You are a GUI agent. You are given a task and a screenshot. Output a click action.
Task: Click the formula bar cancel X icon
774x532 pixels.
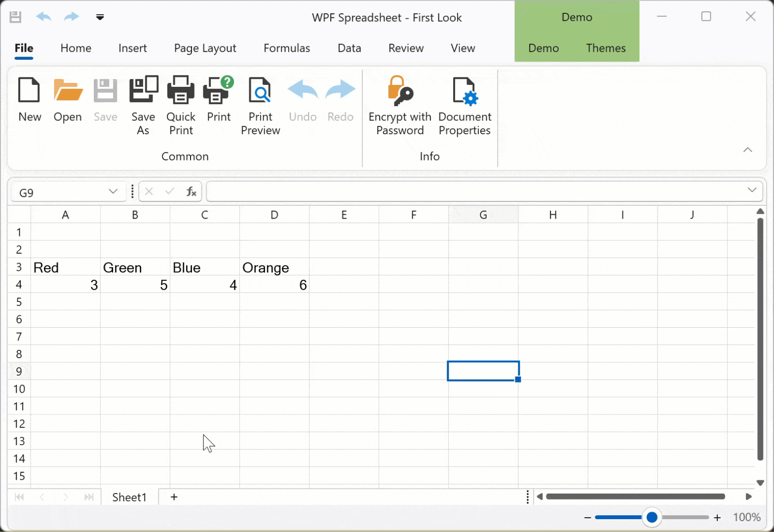point(149,191)
